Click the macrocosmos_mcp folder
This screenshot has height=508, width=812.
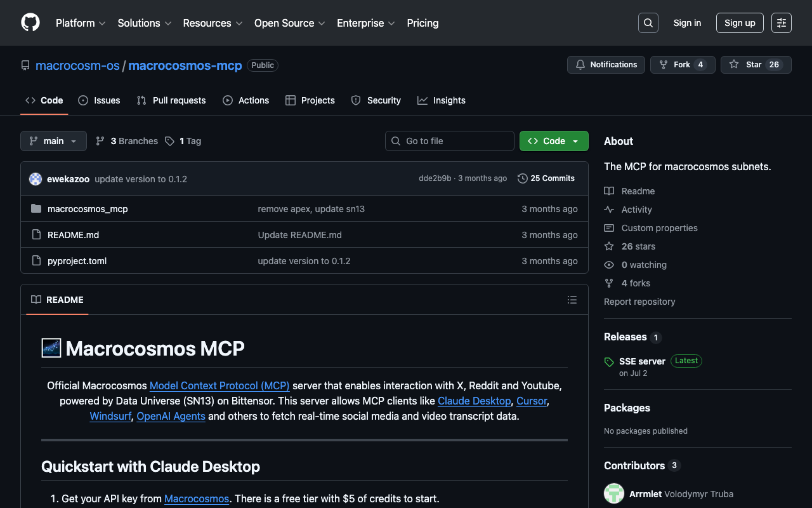click(88, 209)
